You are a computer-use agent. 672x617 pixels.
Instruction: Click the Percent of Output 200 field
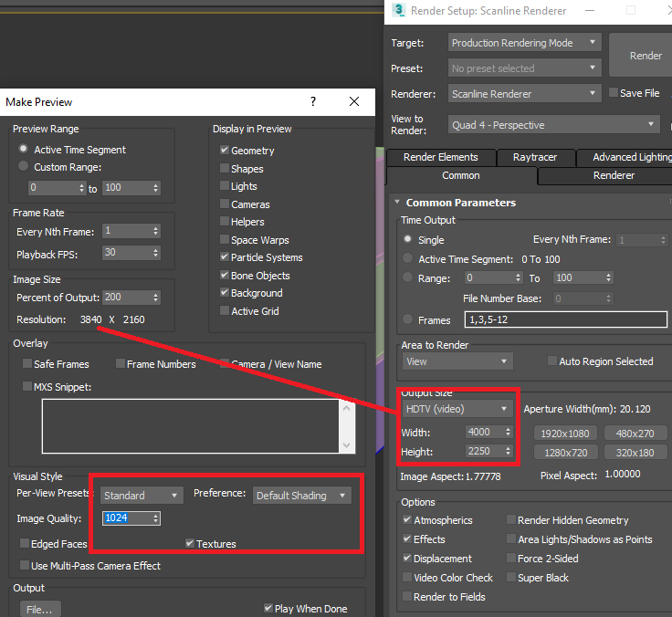click(127, 297)
